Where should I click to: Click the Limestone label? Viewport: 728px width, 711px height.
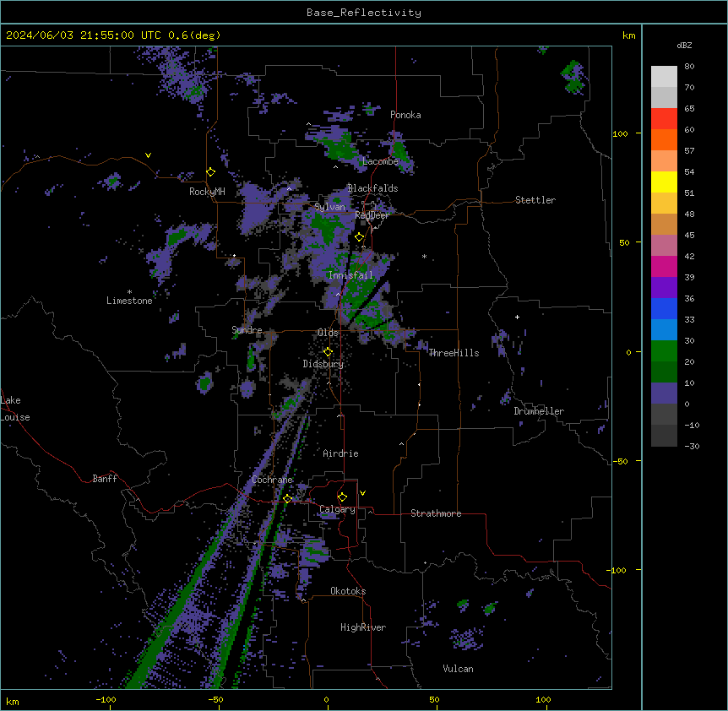(x=129, y=301)
